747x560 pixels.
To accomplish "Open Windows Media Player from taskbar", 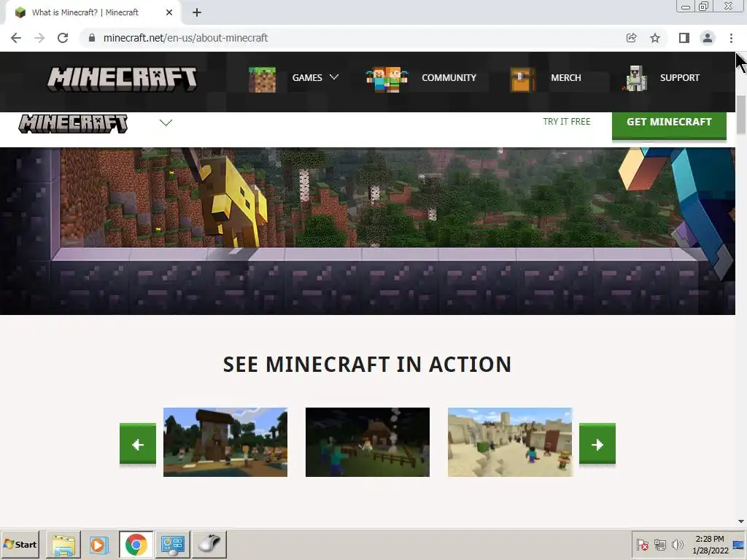I will tap(99, 545).
